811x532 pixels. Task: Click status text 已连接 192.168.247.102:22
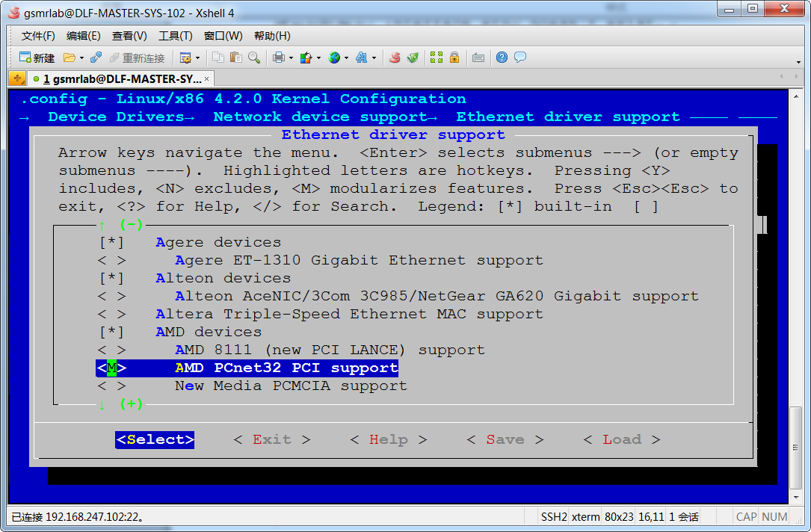[78, 516]
